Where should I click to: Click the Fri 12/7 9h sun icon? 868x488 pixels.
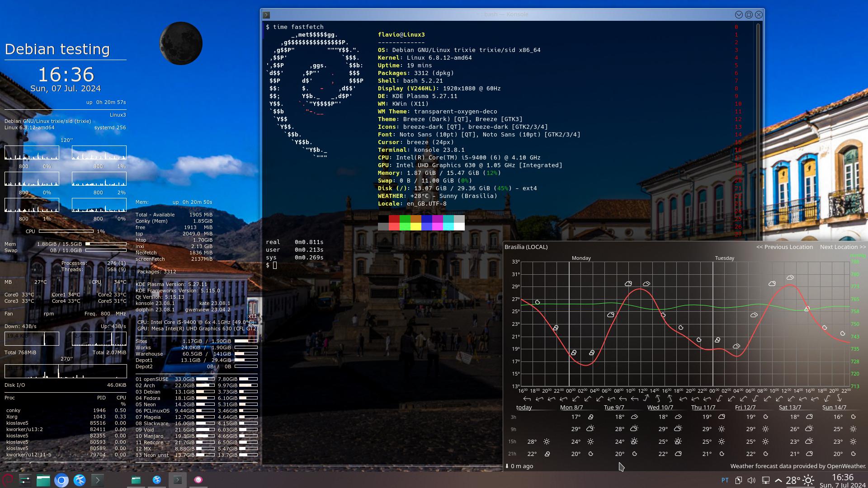(x=765, y=429)
